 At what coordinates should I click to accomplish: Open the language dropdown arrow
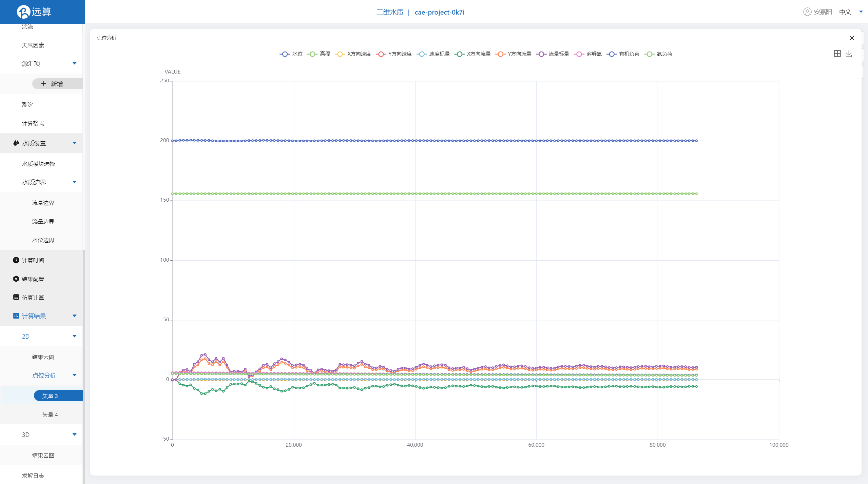click(861, 12)
